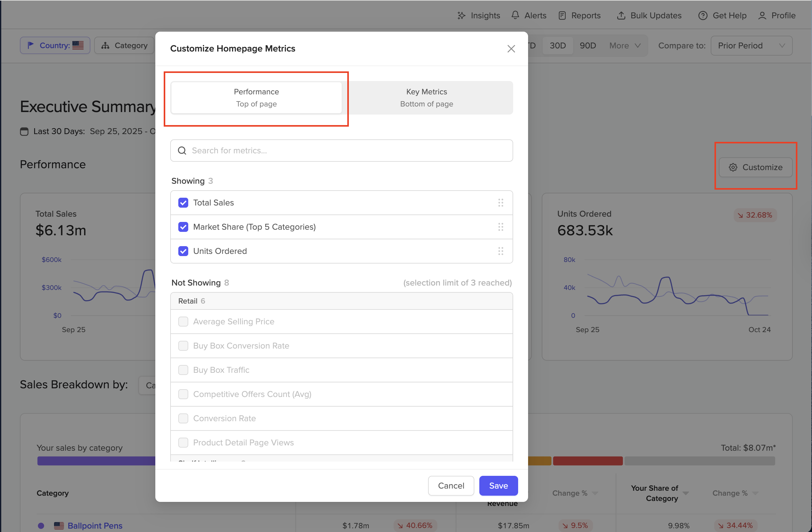The image size is (812, 532).
Task: Close the Customize Homepage Metrics dialog
Action: click(511, 49)
